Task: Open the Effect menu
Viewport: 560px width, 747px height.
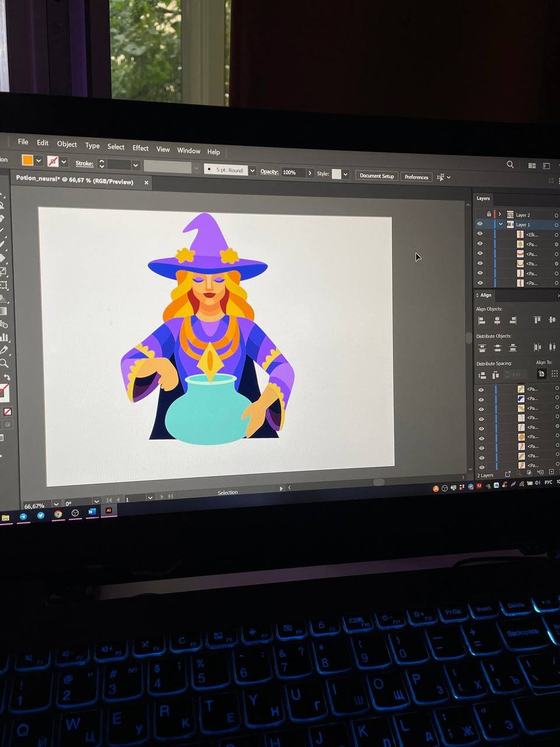Action: [x=141, y=148]
